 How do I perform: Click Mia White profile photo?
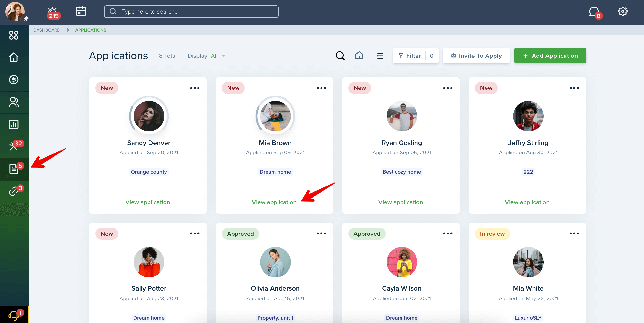point(528,262)
